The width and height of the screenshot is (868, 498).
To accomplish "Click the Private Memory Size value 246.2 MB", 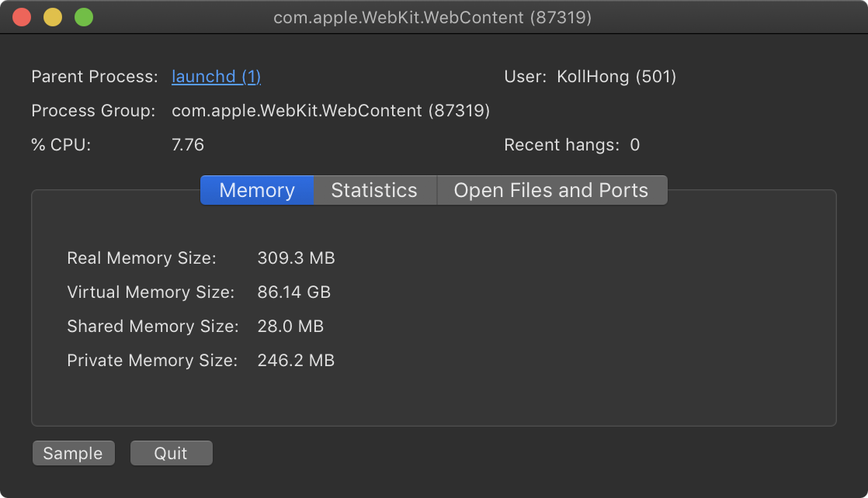I will (x=296, y=361).
